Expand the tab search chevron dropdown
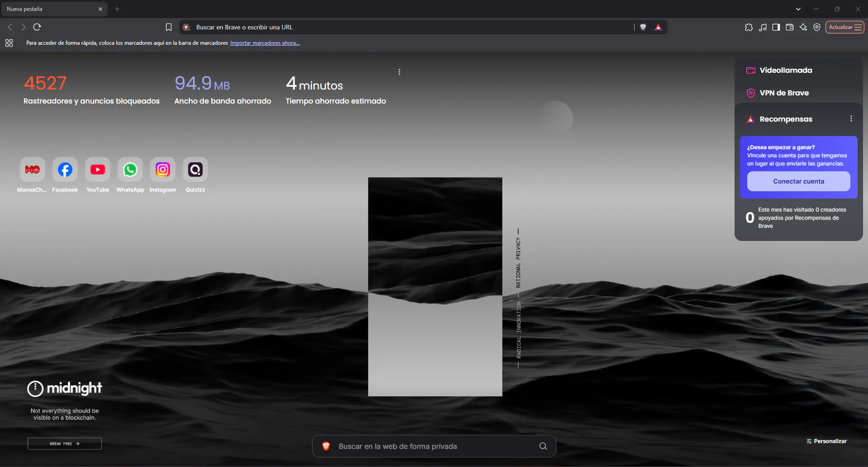This screenshot has height=467, width=868. click(798, 9)
